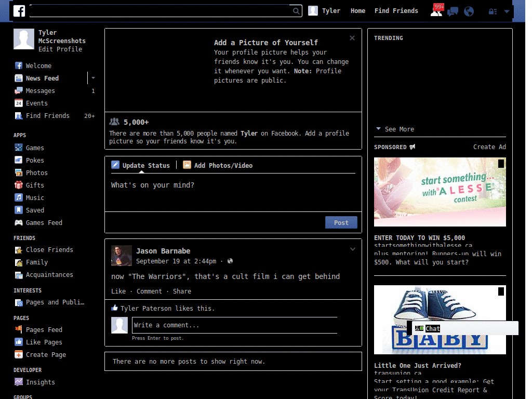
Task: Open Jason Barnabe's name link
Action: (163, 251)
